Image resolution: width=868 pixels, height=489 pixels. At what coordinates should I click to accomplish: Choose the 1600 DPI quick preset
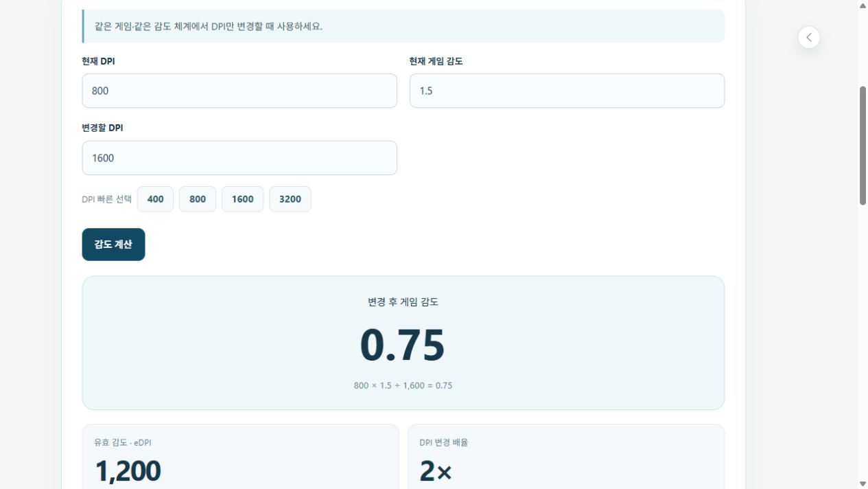(242, 199)
